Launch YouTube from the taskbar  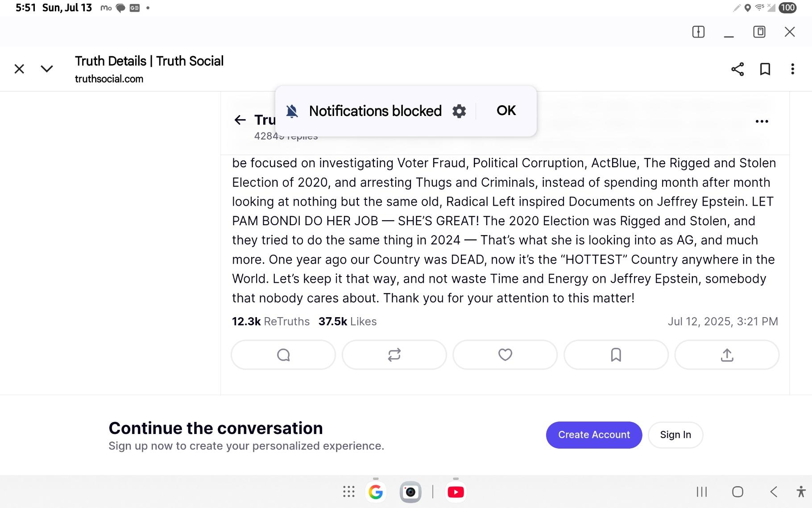(456, 492)
